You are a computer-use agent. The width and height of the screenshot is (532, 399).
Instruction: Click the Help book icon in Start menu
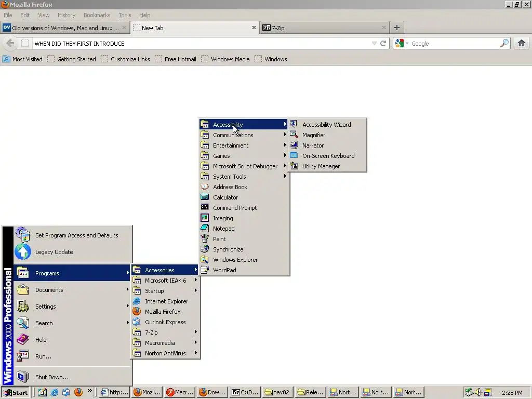click(x=23, y=340)
